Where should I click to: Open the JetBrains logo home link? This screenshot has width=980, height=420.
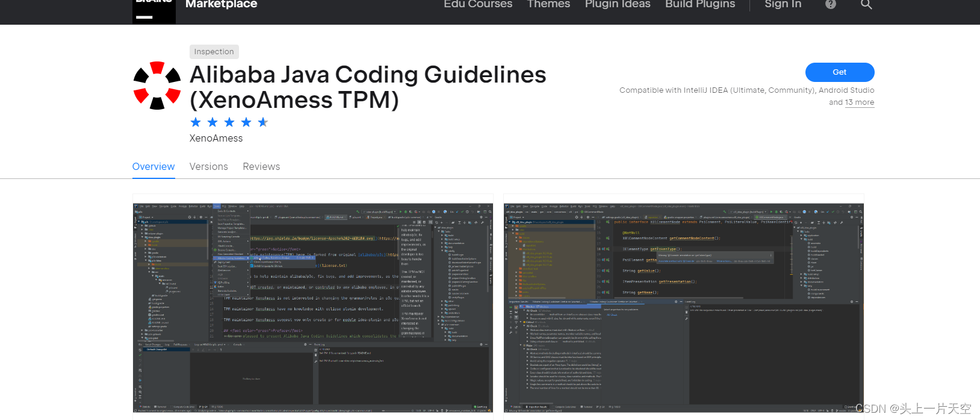(x=154, y=11)
